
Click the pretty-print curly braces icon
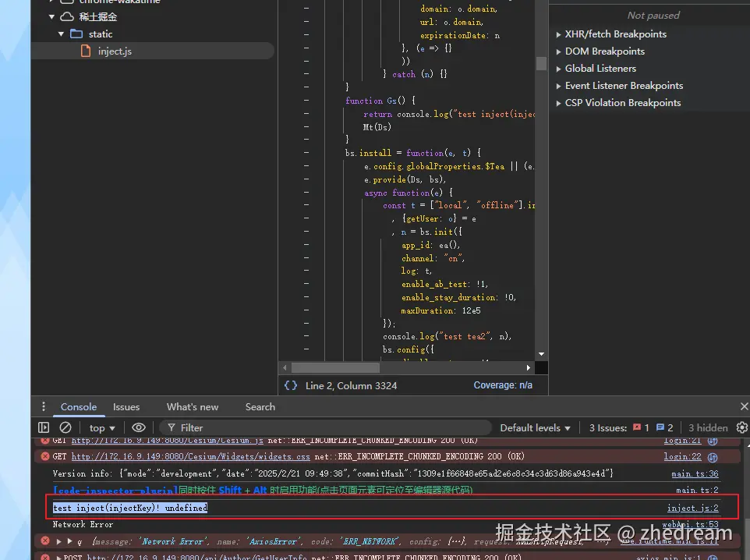tap(290, 385)
